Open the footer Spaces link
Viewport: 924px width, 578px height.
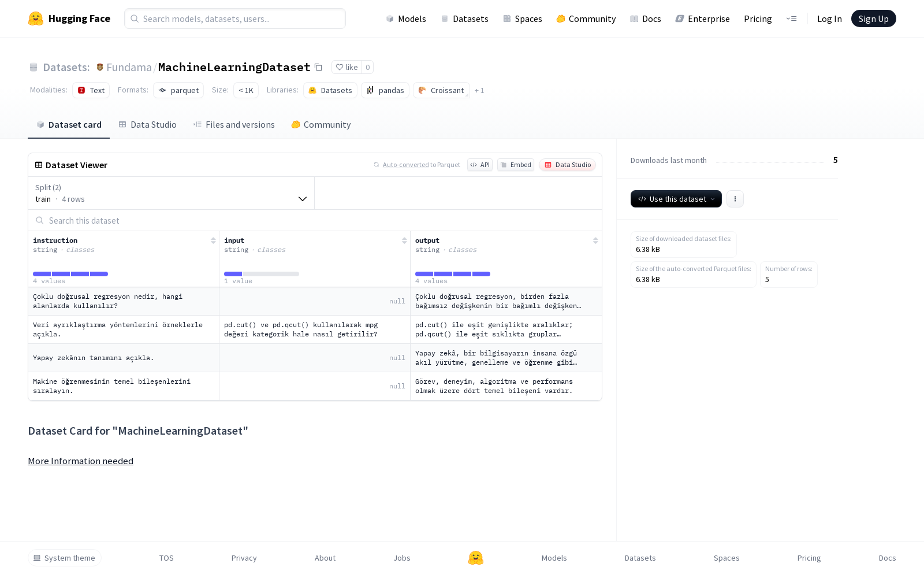coord(726,558)
